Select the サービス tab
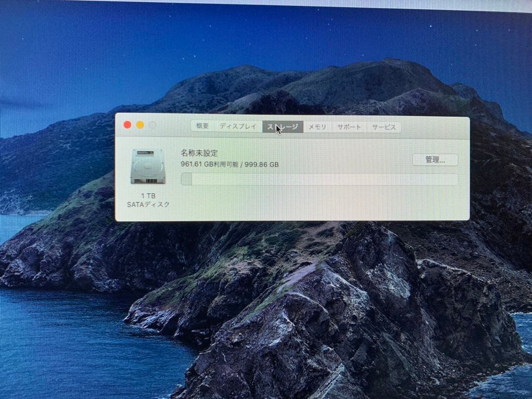The width and height of the screenshot is (532, 399). tap(385, 126)
